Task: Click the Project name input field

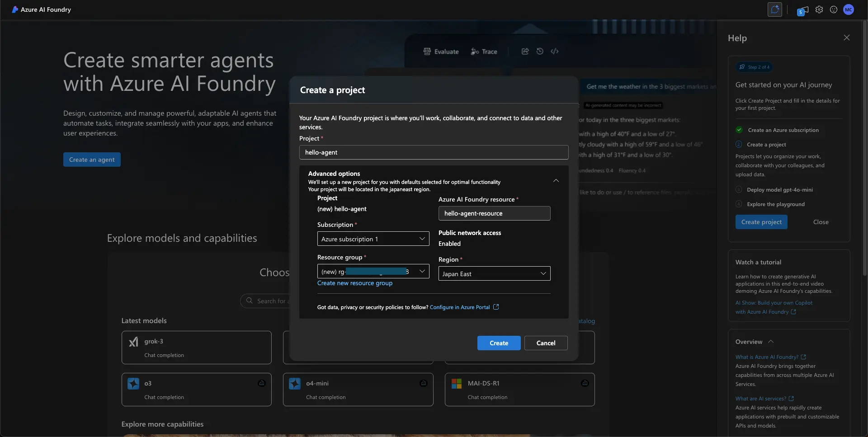Action: pyautogui.click(x=434, y=152)
